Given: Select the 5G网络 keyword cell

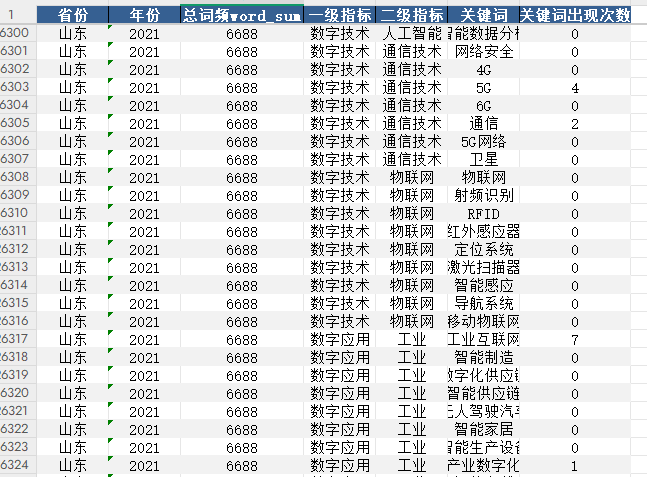Looking at the screenshot, I should 483,142.
